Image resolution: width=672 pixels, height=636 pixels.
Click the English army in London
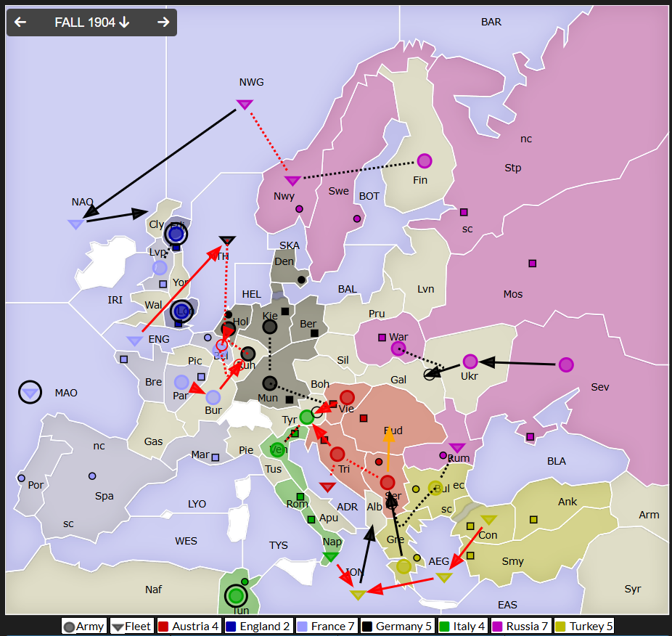click(181, 311)
